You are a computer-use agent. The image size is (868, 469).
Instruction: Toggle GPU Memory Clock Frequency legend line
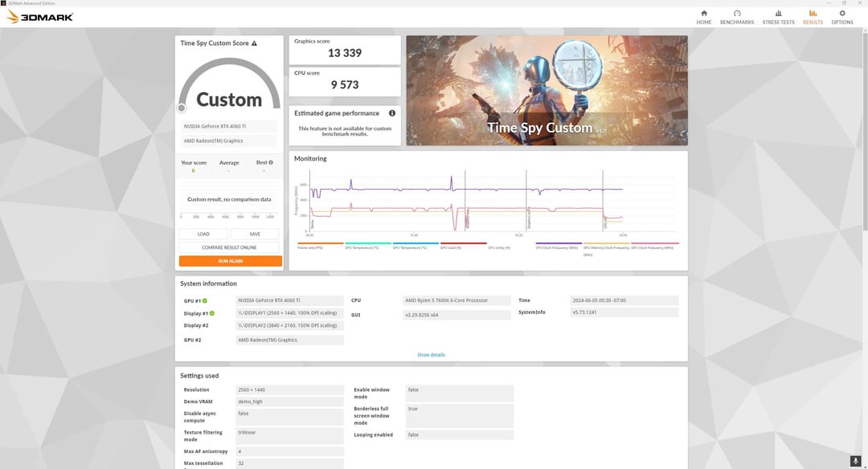[x=606, y=248]
